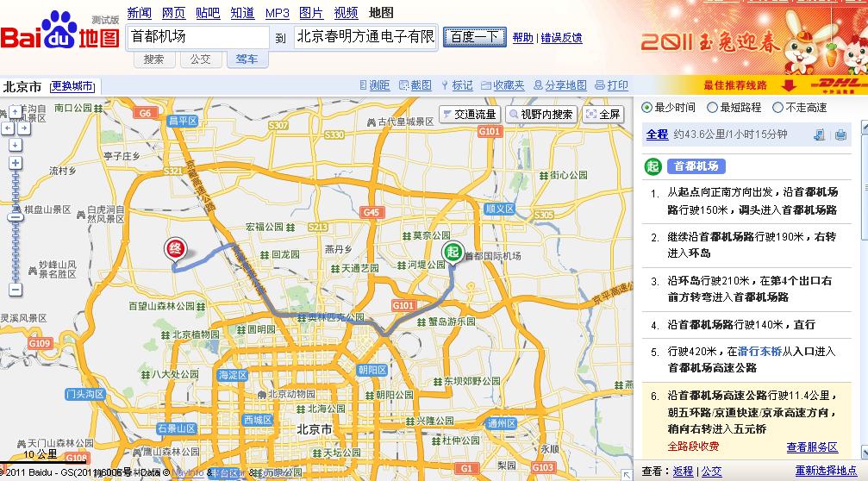This screenshot has height=481, width=868.
Task: Open the MP3 link
Action: tap(278, 13)
